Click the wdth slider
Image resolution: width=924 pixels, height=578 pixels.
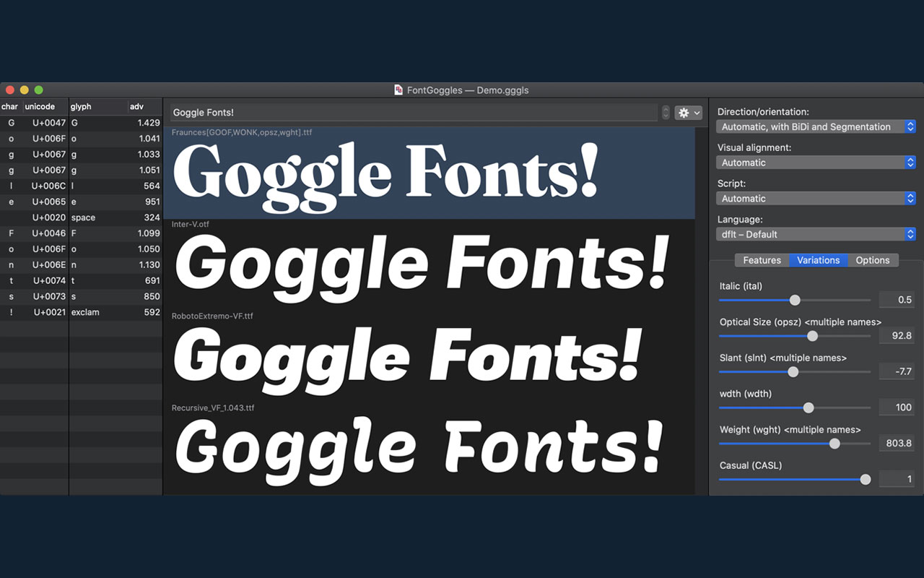pyautogui.click(x=795, y=407)
